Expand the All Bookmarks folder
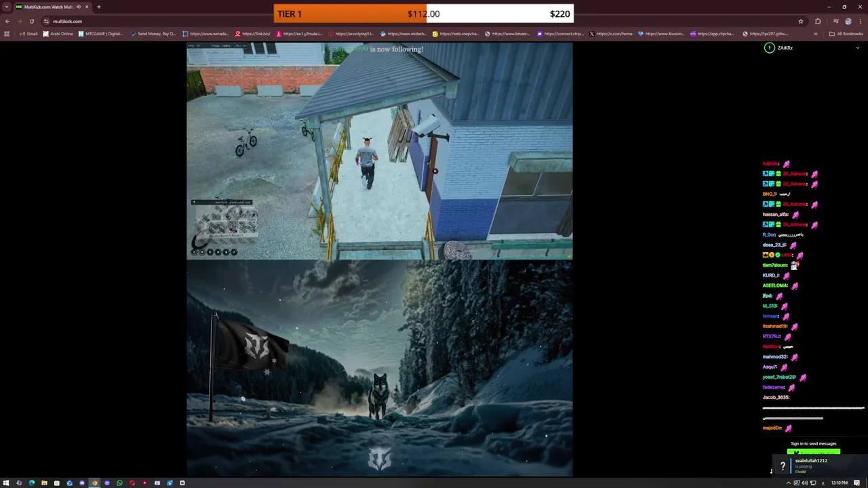Viewport: 868px width, 488px height. pyautogui.click(x=846, y=33)
